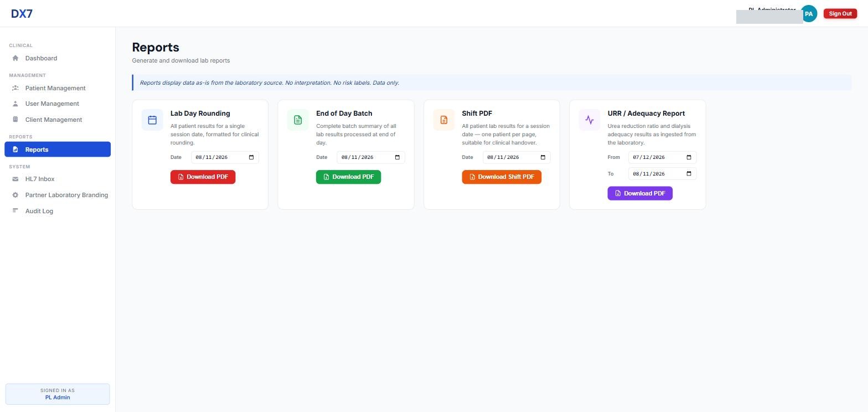Open Client Management section
The image size is (868, 412).
[58, 120]
